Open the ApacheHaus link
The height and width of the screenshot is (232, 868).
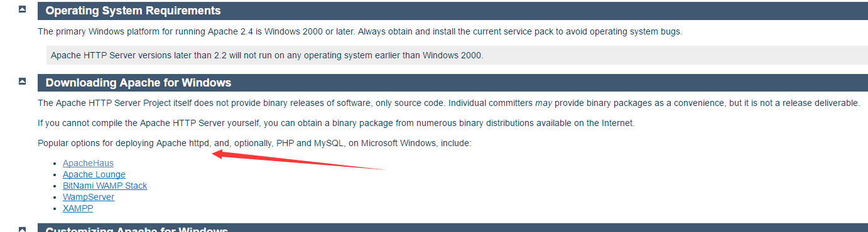(x=88, y=163)
